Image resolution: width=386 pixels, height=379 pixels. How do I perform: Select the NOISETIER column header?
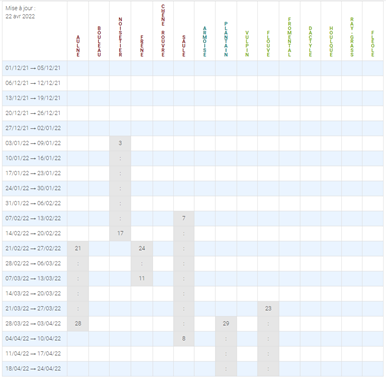pyautogui.click(x=120, y=37)
